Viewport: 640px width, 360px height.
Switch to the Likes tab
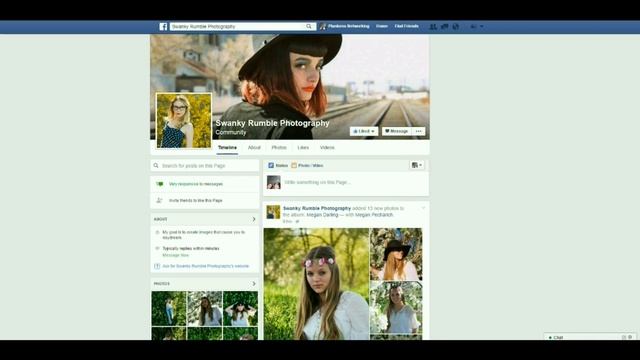[303, 147]
